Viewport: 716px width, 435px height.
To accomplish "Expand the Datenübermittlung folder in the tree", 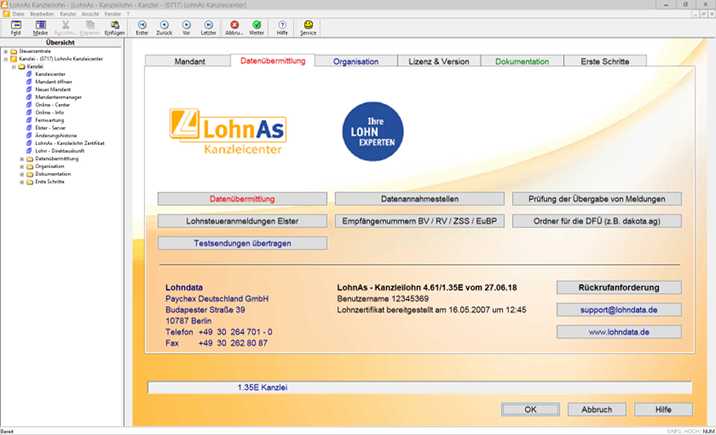I will tap(21, 159).
